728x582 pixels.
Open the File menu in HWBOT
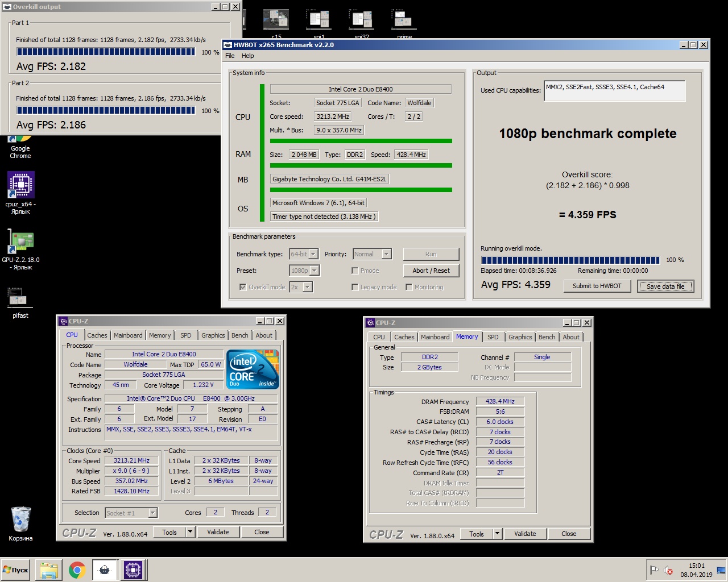click(x=230, y=56)
